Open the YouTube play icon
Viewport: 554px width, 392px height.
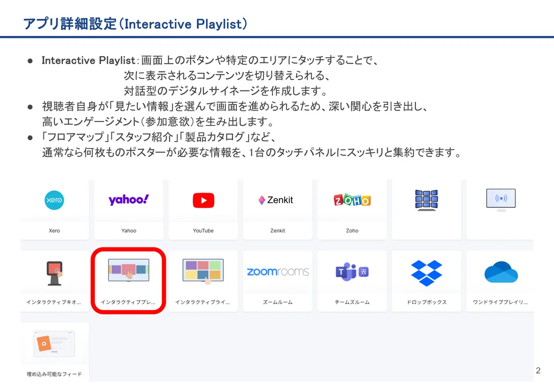203,200
